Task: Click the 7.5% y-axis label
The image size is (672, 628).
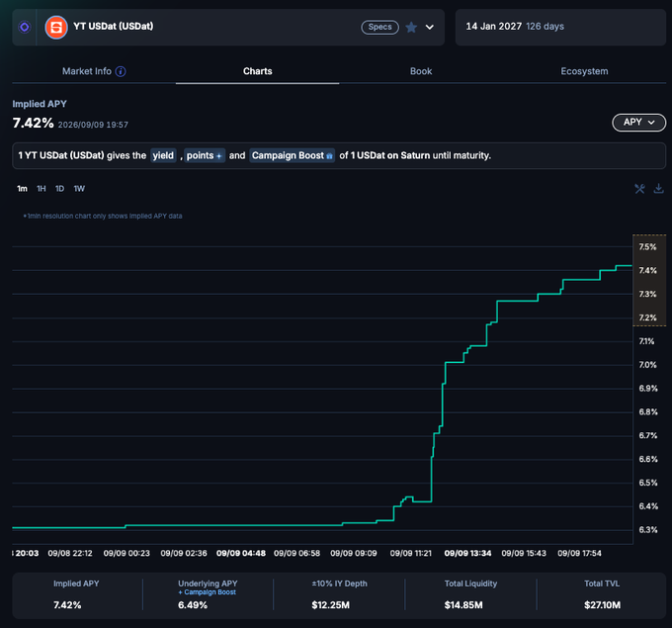Action: coord(647,247)
